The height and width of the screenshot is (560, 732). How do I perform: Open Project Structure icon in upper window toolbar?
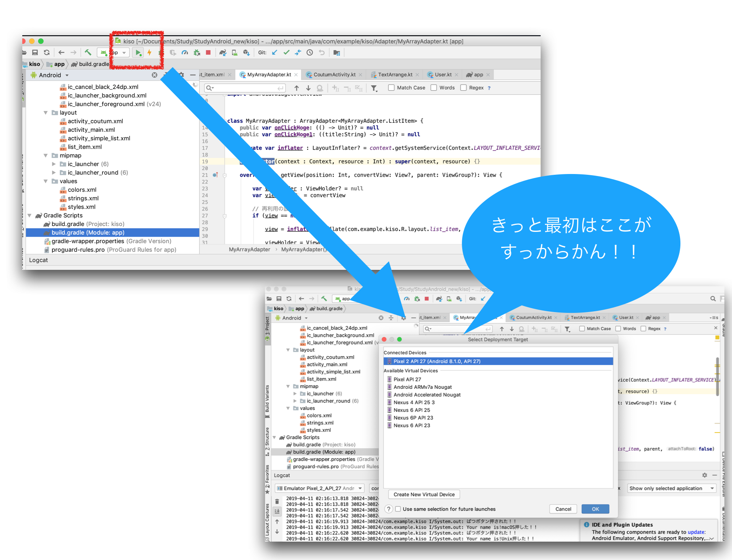click(337, 52)
